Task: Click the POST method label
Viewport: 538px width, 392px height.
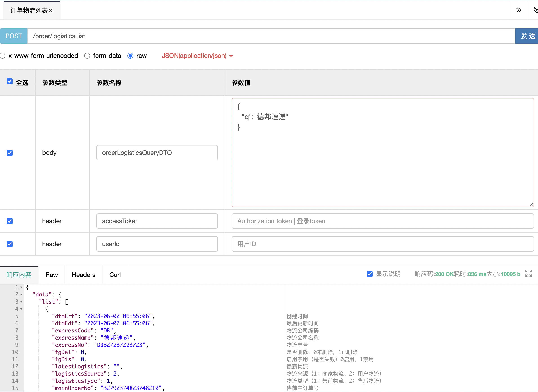Action: point(14,36)
